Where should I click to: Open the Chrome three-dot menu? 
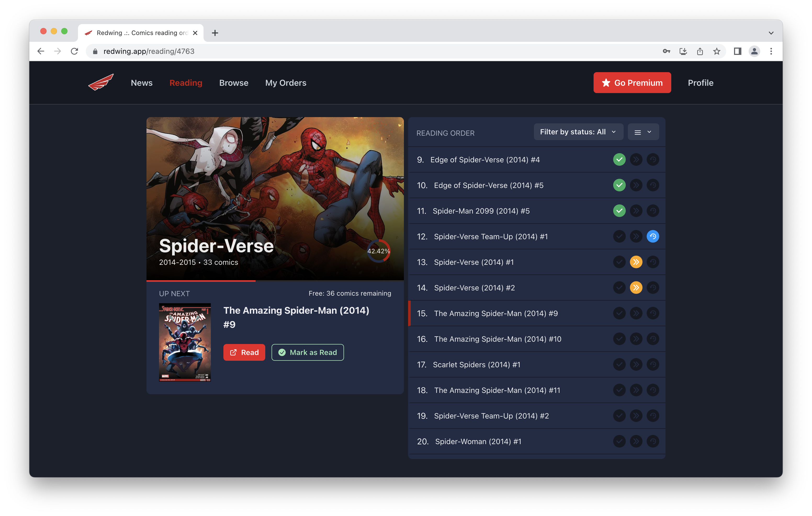[x=771, y=51]
